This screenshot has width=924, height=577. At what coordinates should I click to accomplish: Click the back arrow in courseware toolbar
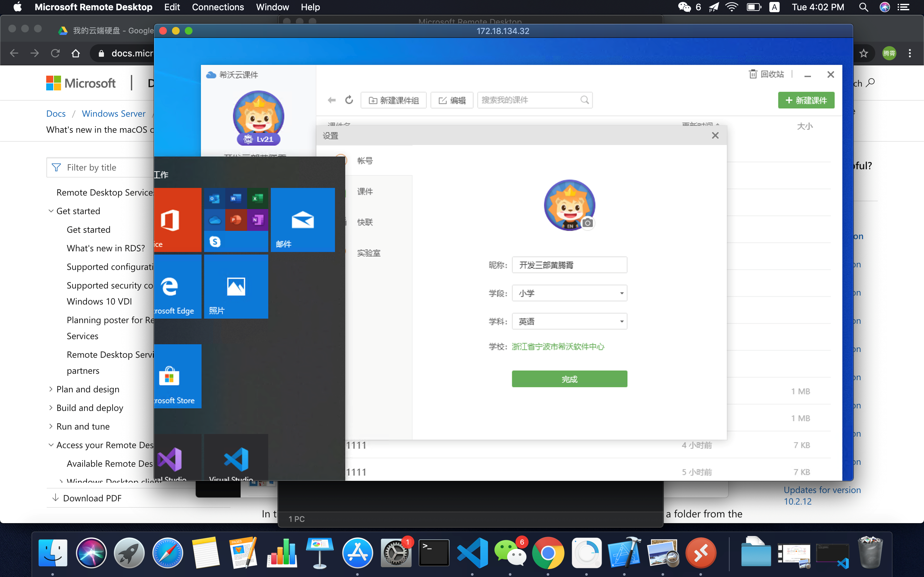click(x=331, y=100)
